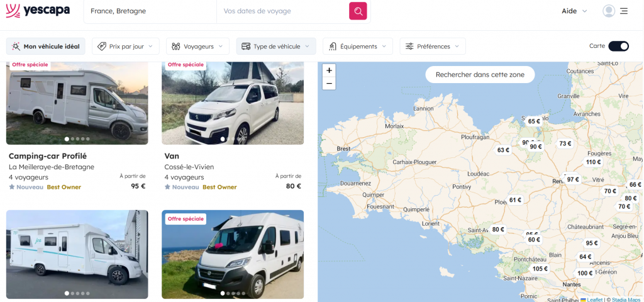
Task: Select Mon véhicule idéal button
Action: coord(45,47)
